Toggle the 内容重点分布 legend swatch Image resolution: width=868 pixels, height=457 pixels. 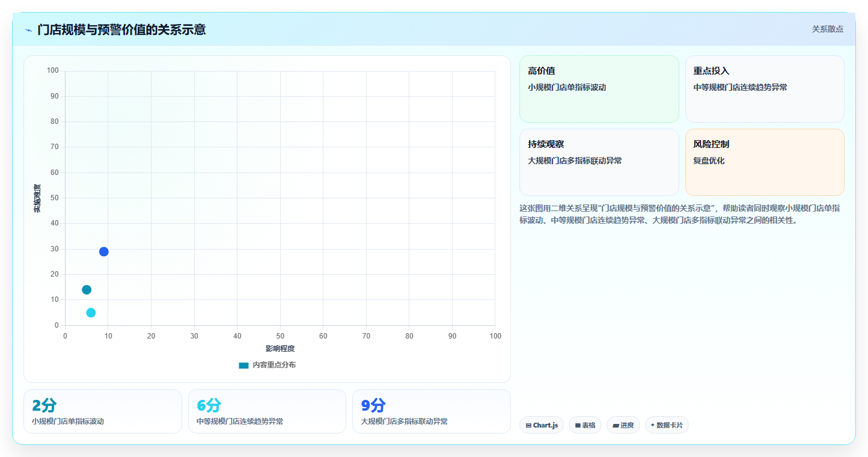(243, 365)
